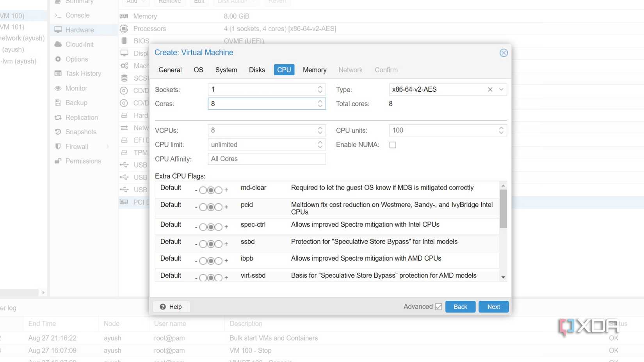The height and width of the screenshot is (362, 644).
Task: Click the CPU Affinity input field
Action: (267, 159)
